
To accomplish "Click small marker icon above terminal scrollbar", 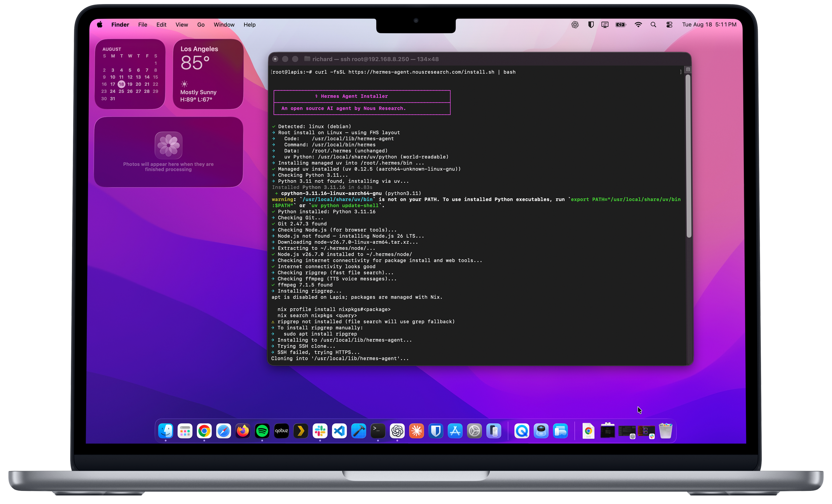I will point(688,69).
